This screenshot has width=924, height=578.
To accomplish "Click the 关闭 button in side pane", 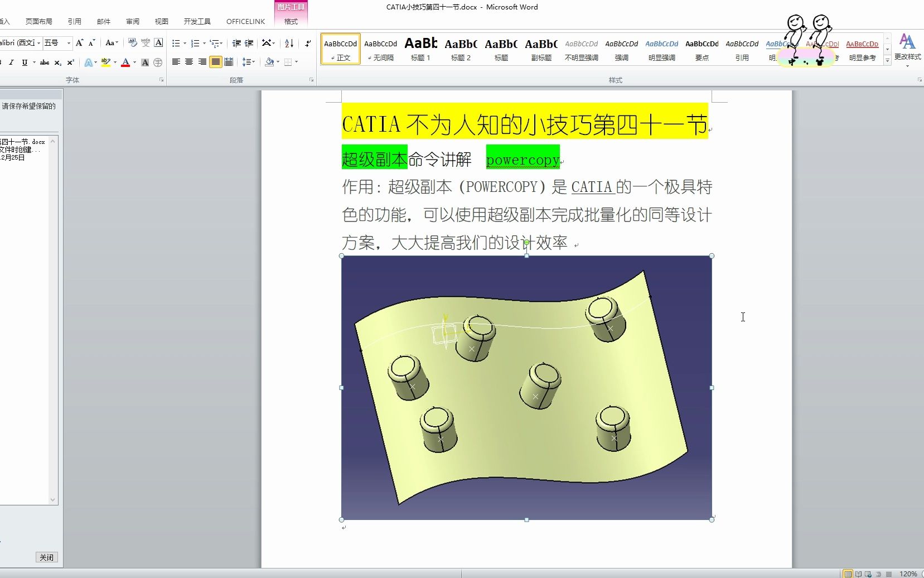I will (x=47, y=557).
